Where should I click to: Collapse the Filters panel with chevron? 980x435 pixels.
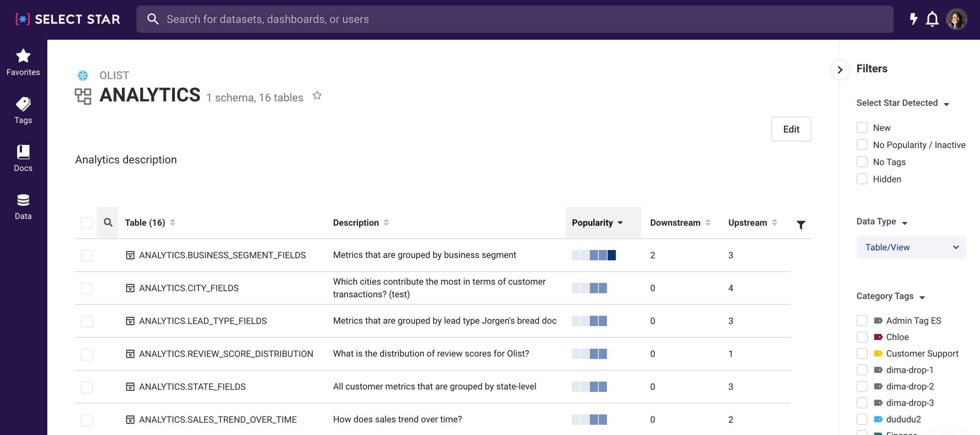(x=840, y=70)
